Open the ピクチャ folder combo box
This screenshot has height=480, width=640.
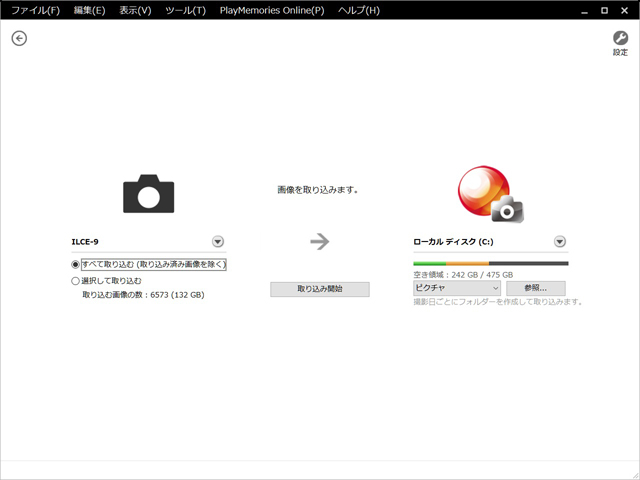pos(456,288)
